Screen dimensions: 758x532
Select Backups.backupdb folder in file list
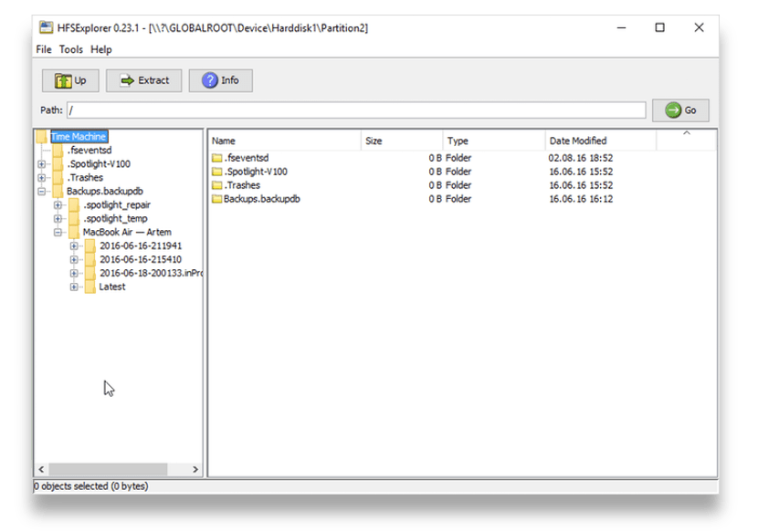pyautogui.click(x=261, y=199)
